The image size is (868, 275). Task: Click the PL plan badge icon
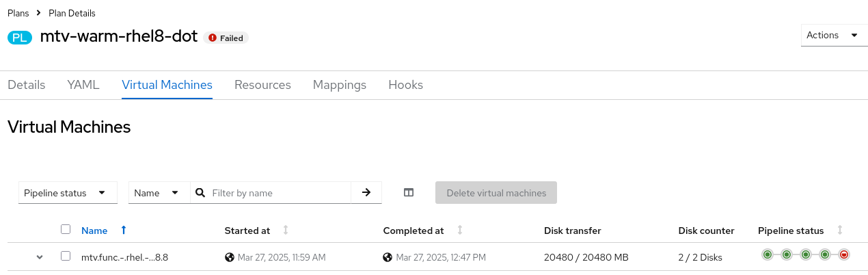tap(20, 38)
